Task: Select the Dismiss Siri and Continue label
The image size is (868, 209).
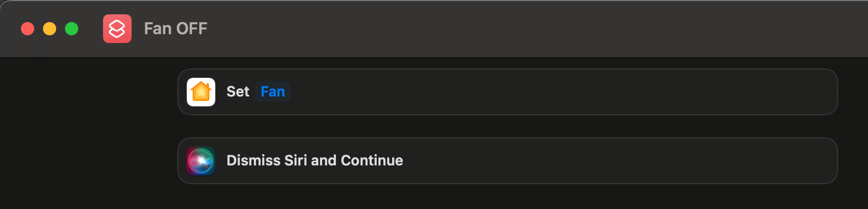Action: pos(315,160)
